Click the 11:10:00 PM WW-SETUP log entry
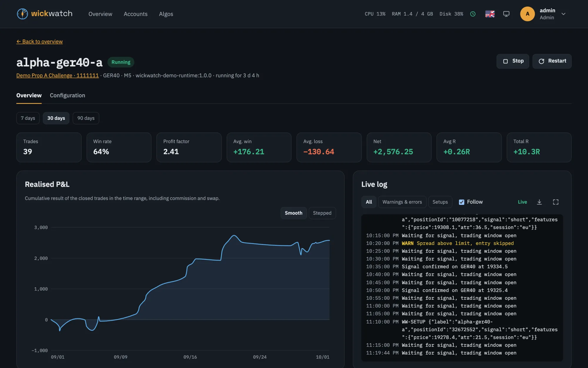Viewport: 588px width, 368px height. (462, 329)
